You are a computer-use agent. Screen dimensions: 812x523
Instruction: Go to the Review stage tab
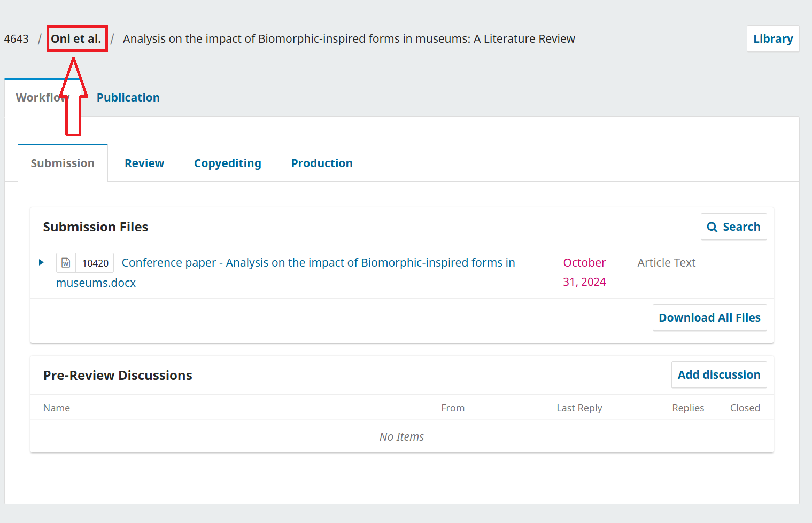pyautogui.click(x=144, y=163)
